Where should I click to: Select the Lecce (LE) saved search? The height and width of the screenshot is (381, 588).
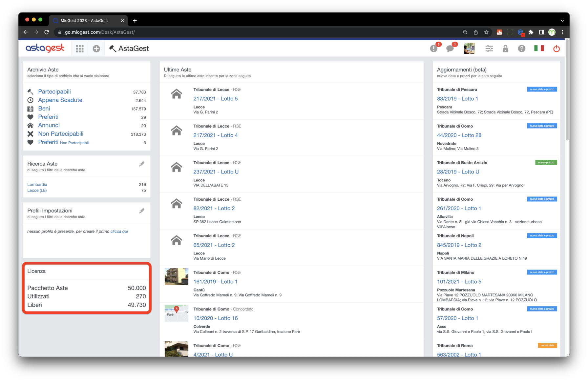click(x=37, y=190)
